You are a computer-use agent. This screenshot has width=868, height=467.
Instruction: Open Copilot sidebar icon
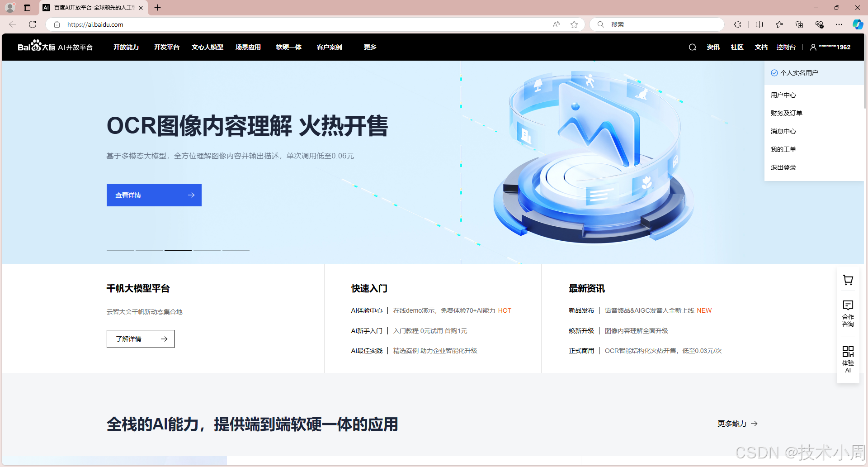(858, 24)
